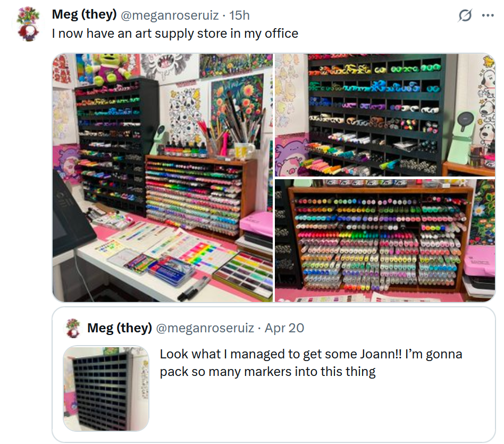Open quoted tweet text about Joann markers
The height and width of the screenshot is (444, 504).
(311, 363)
